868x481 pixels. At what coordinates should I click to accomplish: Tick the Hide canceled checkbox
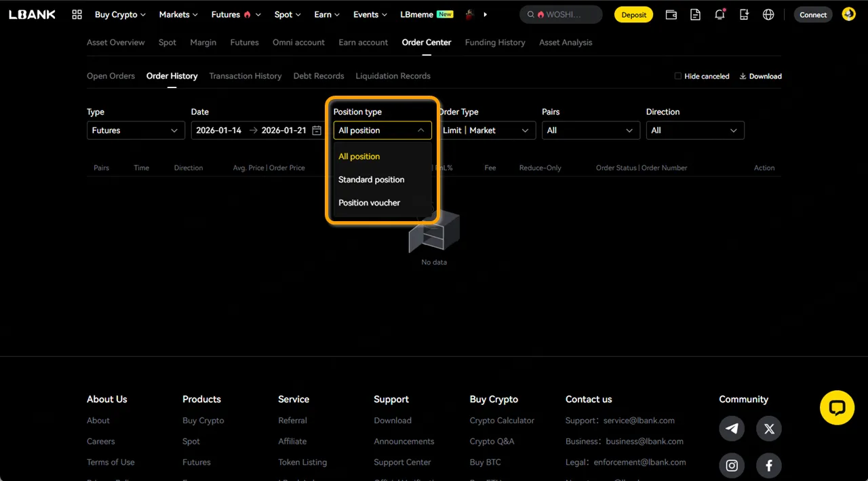point(677,76)
